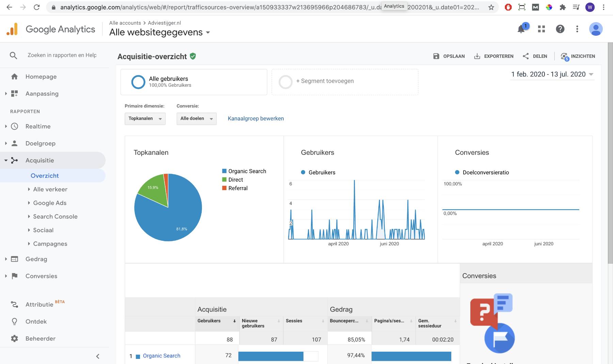Open the Alle doelen conversion dropdown
613x364 pixels.
point(197,118)
